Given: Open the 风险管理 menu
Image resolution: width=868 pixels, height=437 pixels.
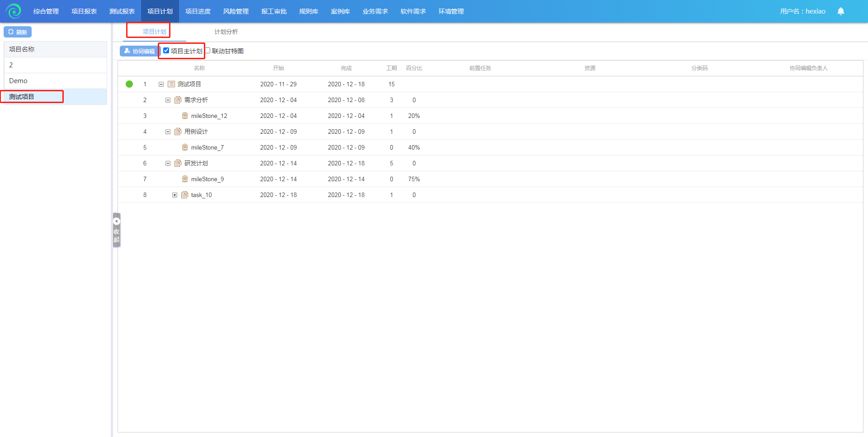Looking at the screenshot, I should [236, 11].
